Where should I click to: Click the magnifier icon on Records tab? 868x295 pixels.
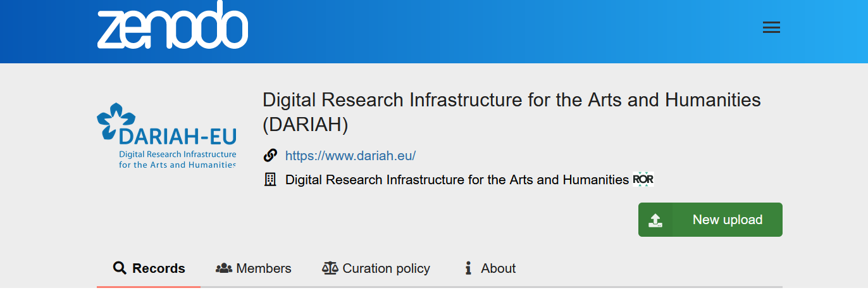click(x=120, y=268)
